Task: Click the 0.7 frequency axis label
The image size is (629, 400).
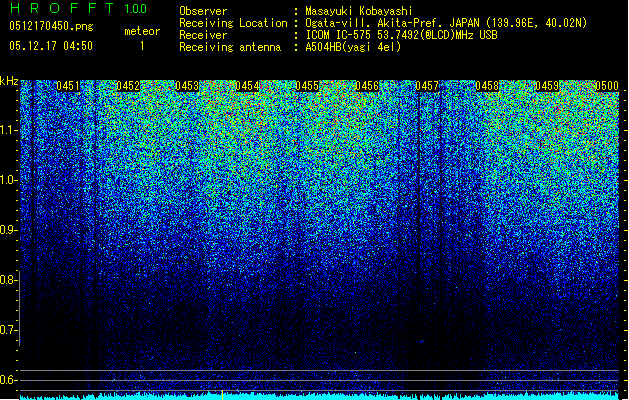Action: 9,330
